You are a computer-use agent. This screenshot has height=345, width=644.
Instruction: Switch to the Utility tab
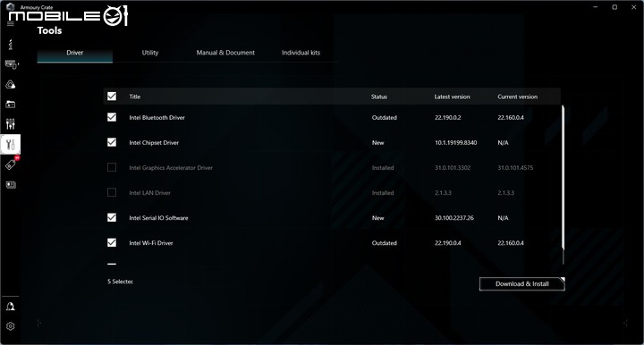150,53
